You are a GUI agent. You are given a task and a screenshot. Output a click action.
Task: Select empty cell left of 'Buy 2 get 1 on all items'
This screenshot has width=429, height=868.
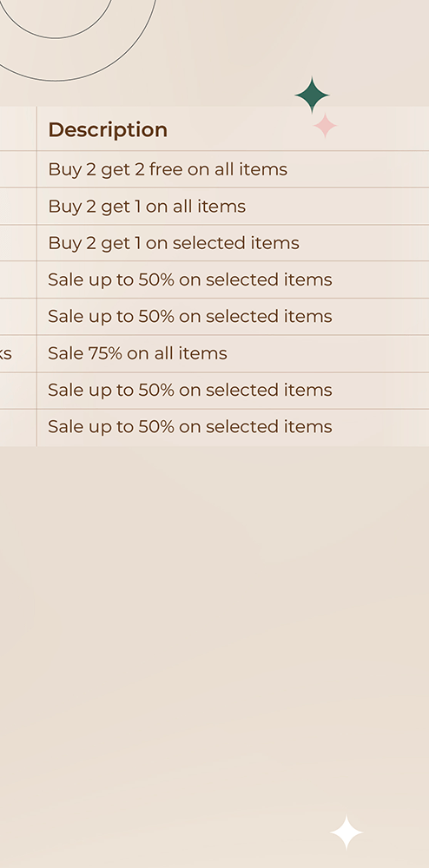[18, 206]
